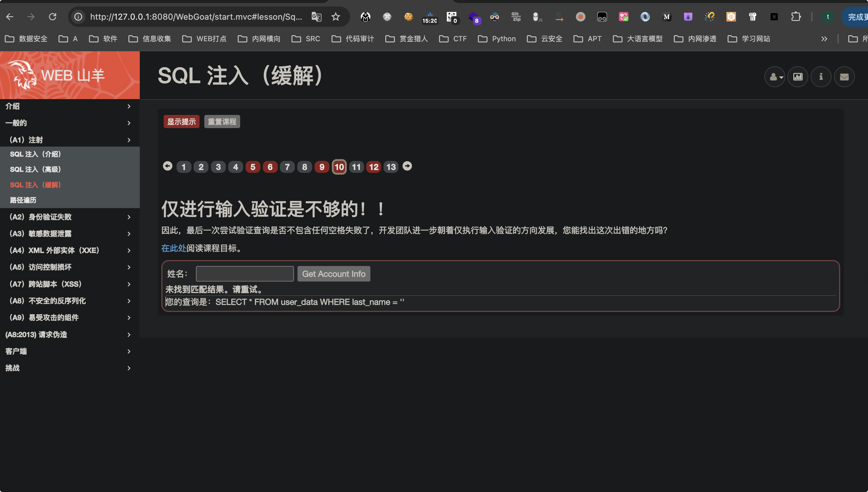Image resolution: width=868 pixels, height=492 pixels.
Task: Expand (A3) 敏感数据泄露 category
Action: (x=70, y=233)
